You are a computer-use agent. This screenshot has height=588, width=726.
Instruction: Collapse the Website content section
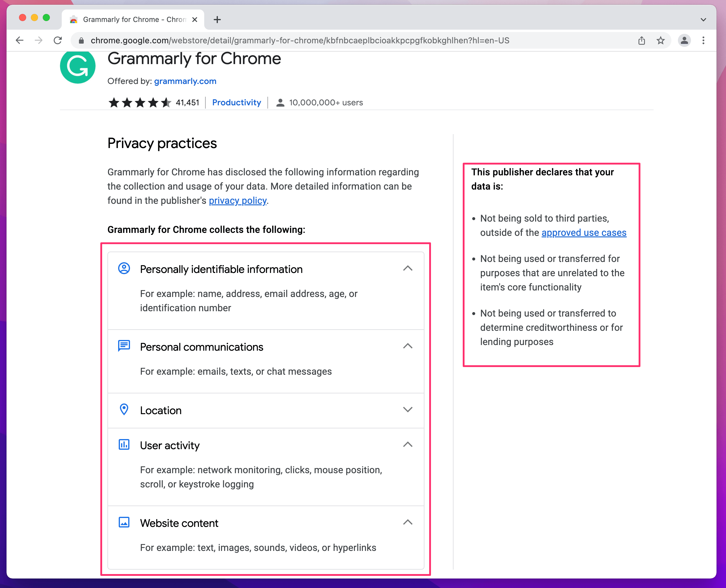point(408,522)
